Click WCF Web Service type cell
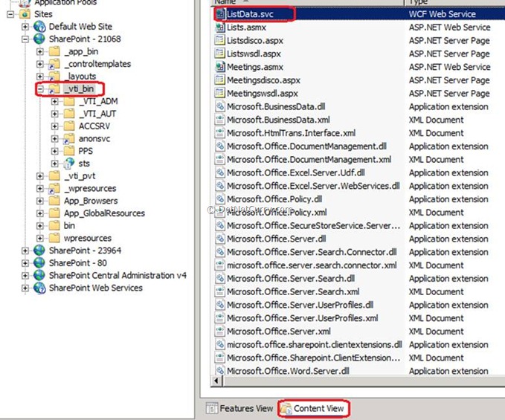Image resolution: width=505 pixels, height=420 pixels. (x=443, y=14)
